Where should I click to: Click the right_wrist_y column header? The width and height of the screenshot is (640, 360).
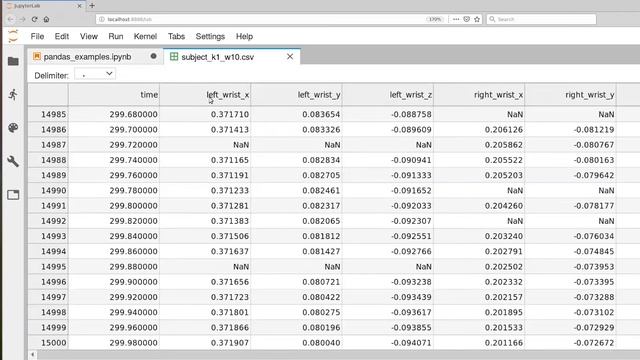571,95
